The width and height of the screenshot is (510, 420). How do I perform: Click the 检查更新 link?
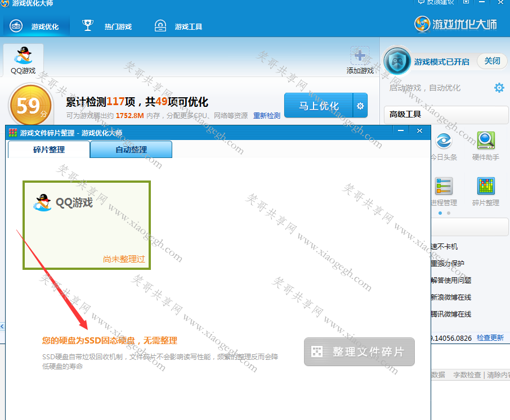[490, 338]
